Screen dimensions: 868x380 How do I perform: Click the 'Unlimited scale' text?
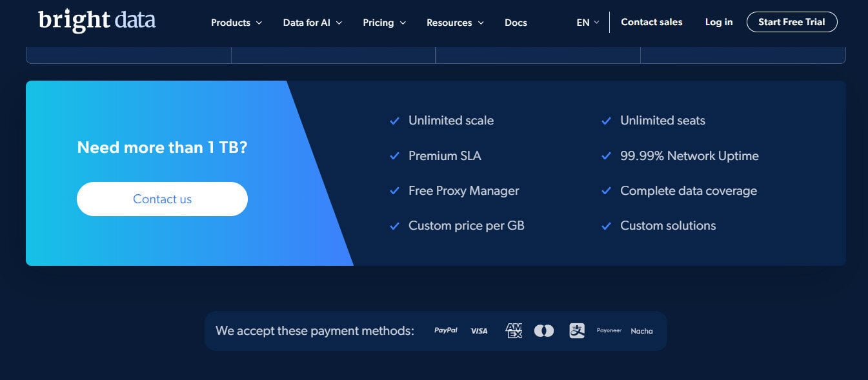451,121
